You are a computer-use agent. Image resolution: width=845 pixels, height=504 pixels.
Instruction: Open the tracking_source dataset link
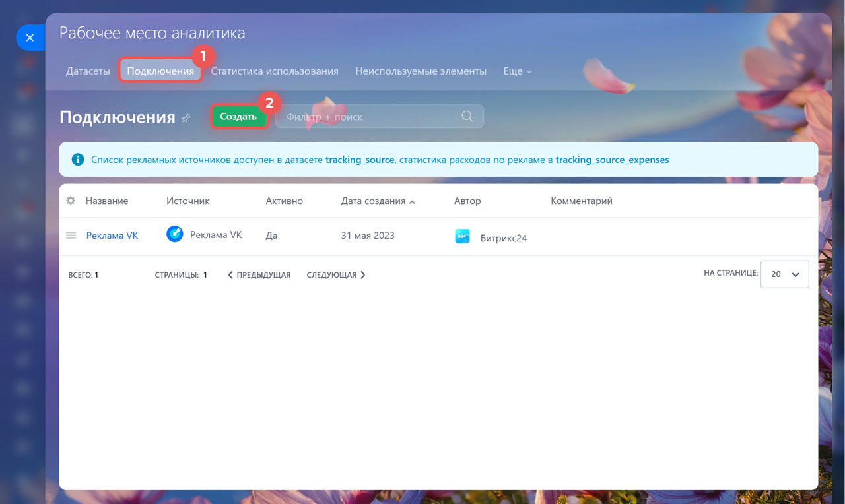(360, 159)
